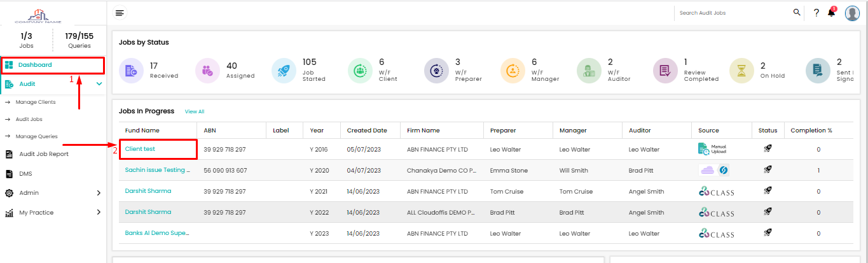Expand the Admin menu arrow

coord(99,193)
